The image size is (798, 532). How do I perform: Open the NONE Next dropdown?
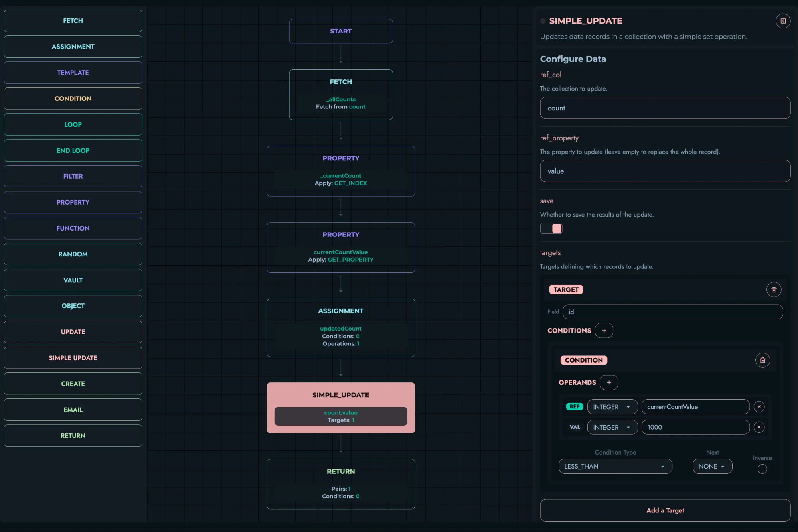[712, 466]
